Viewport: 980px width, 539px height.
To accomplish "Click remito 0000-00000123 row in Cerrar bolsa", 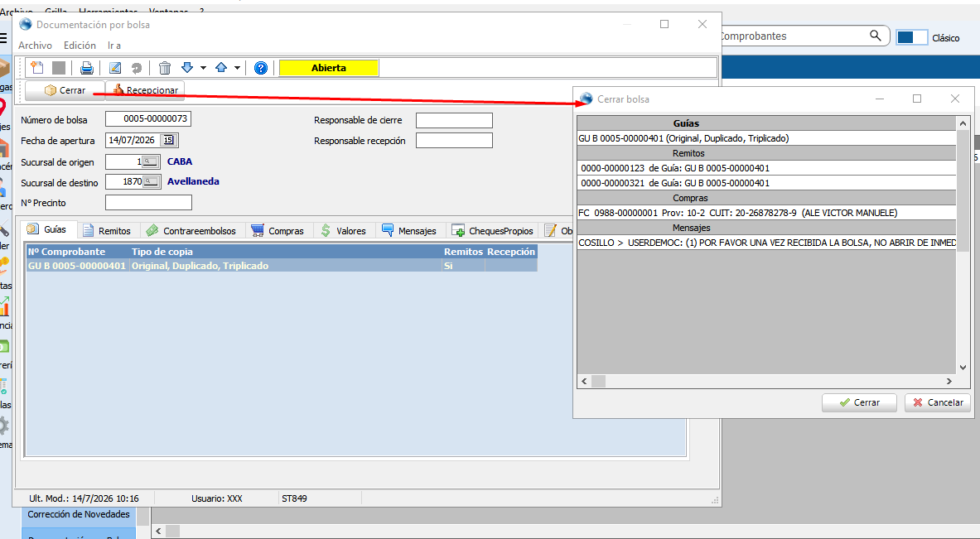I will click(x=766, y=168).
